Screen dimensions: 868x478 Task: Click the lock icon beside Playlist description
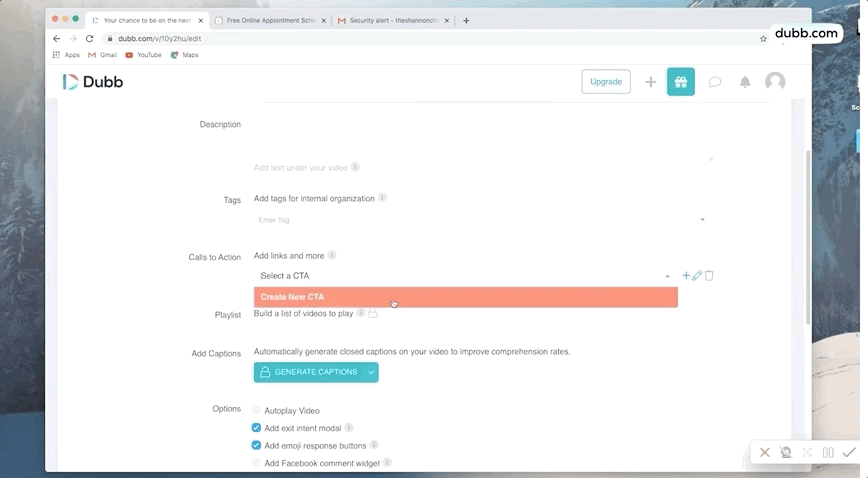(373, 313)
